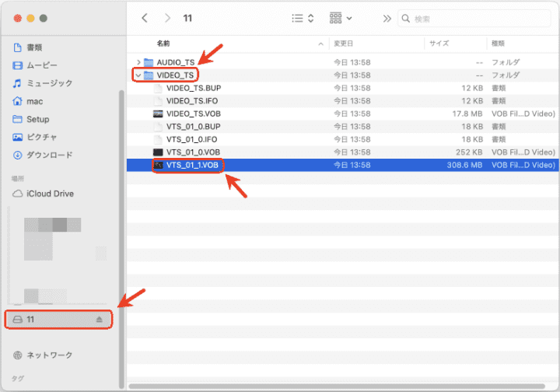
Task: Click the 場所 sidebar section header
Action: click(17, 179)
